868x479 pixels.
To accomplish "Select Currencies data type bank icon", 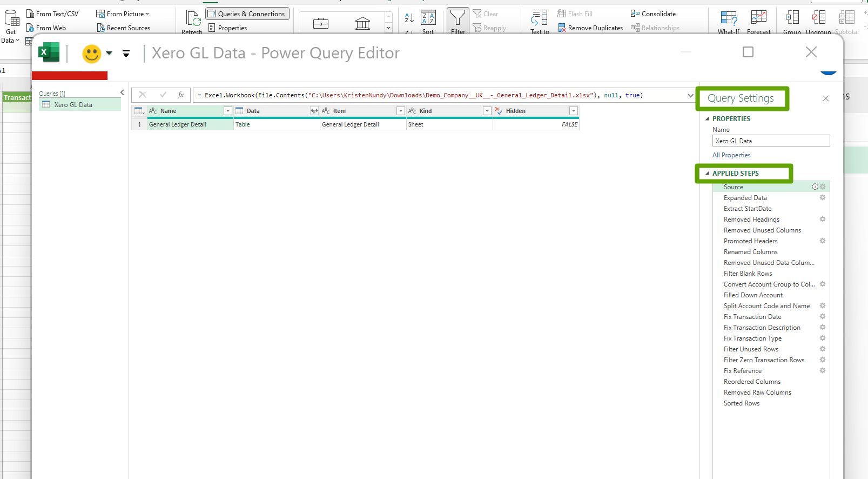I will 362,23.
